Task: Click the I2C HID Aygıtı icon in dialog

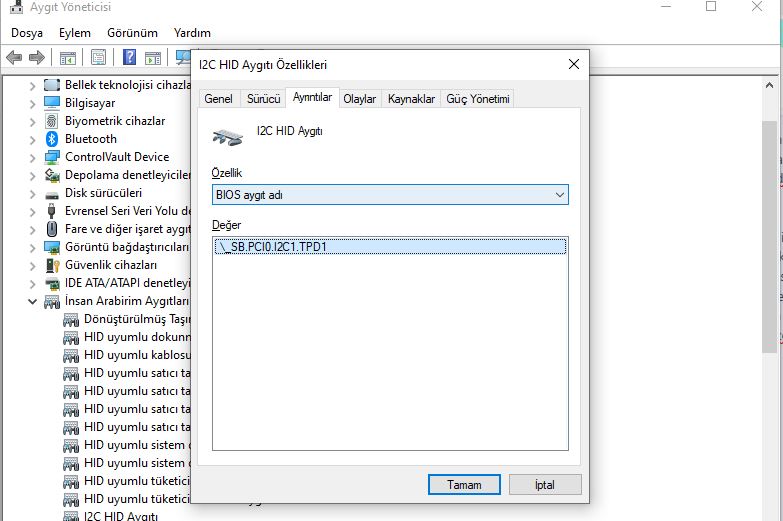Action: pyautogui.click(x=228, y=137)
